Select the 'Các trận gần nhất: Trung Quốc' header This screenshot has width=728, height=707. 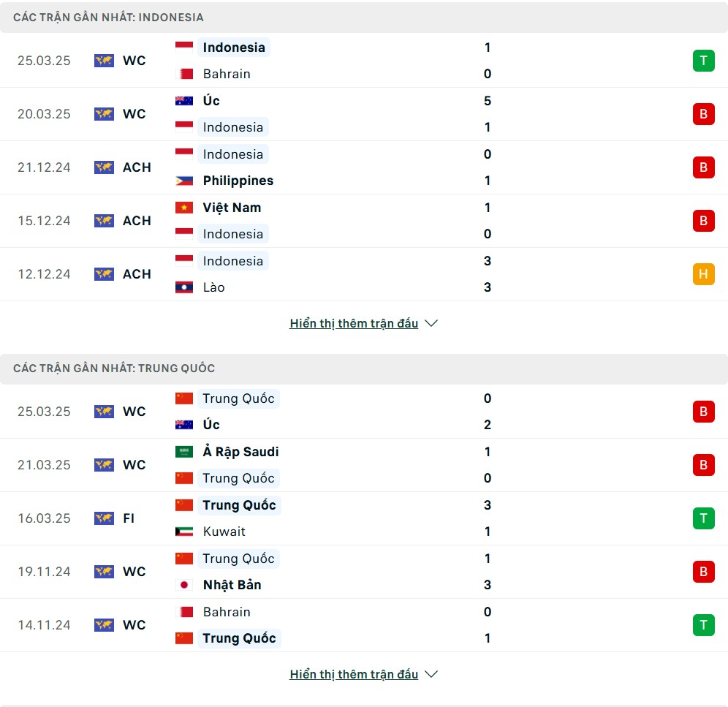tap(114, 368)
